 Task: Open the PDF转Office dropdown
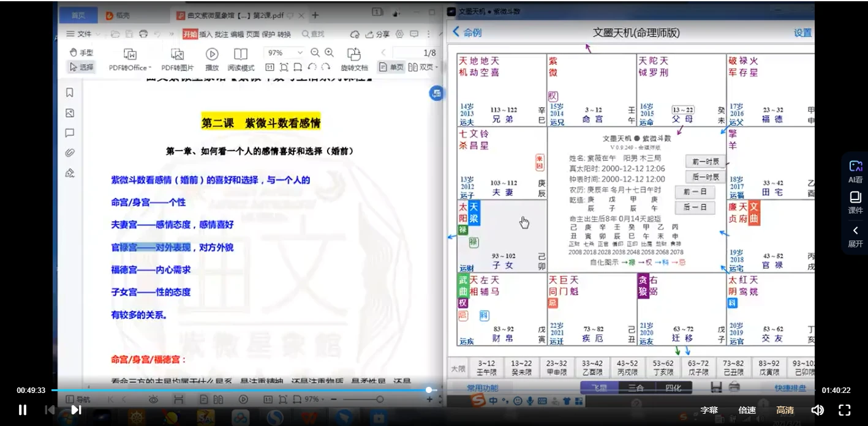pyautogui.click(x=130, y=60)
